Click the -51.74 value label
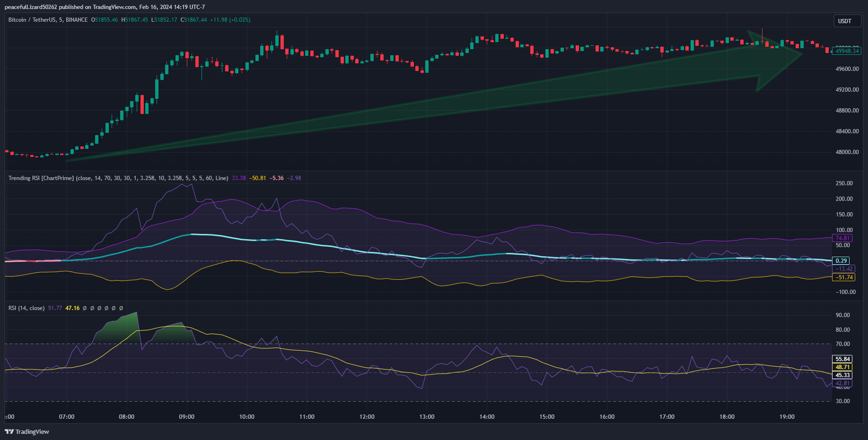The image size is (868, 440). [844, 277]
